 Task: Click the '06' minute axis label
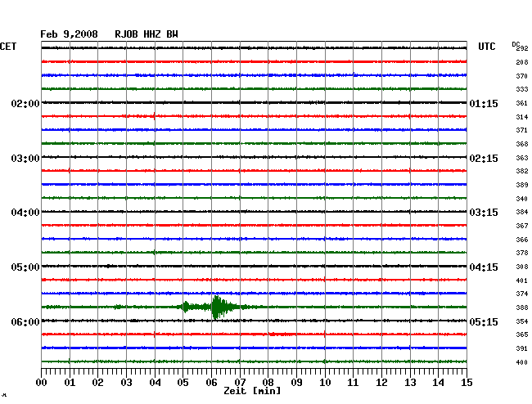point(211,382)
